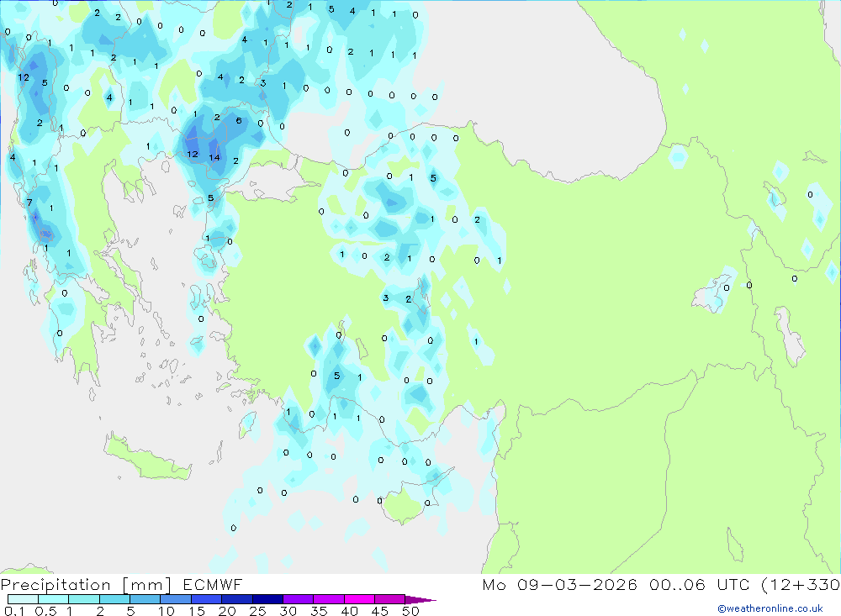Click the '20' legend value
The image size is (841, 616).
[x=227, y=611]
